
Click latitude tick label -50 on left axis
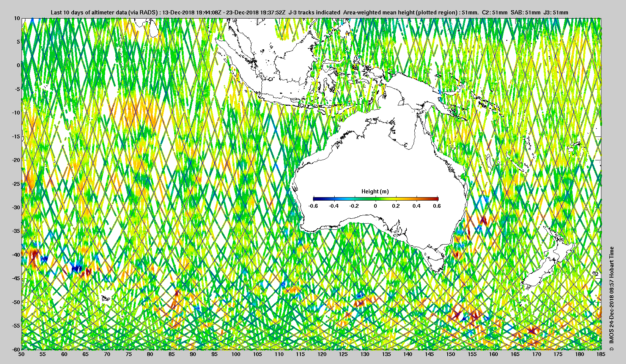[x=16, y=302]
